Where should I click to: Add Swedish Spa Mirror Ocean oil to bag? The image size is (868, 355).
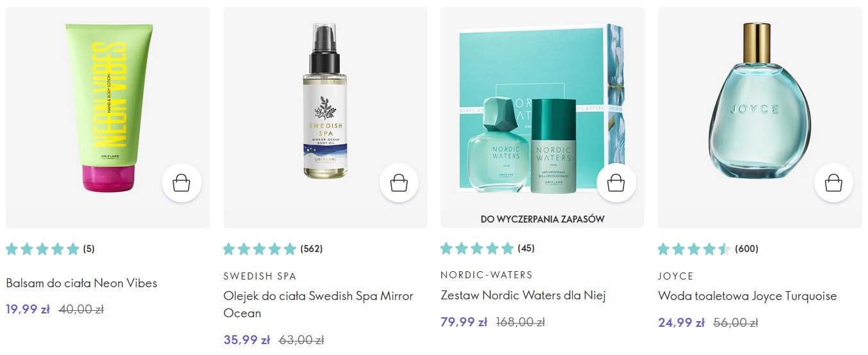399,183
